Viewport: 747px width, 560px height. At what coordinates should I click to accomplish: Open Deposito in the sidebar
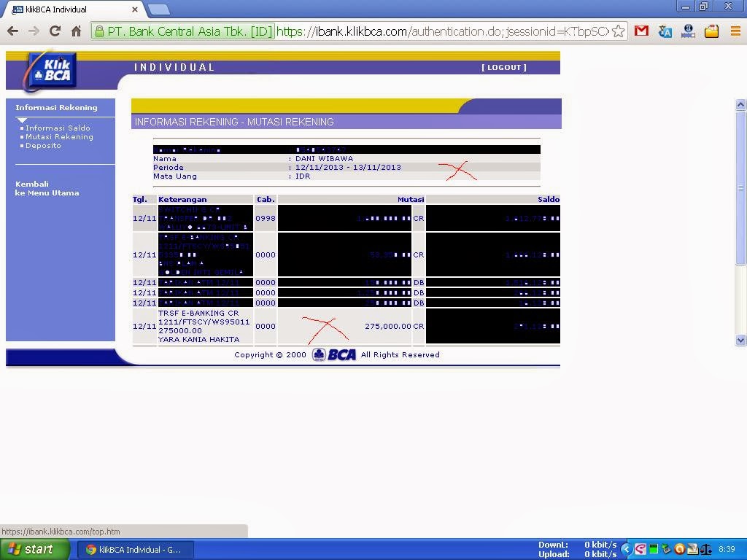[x=43, y=146]
